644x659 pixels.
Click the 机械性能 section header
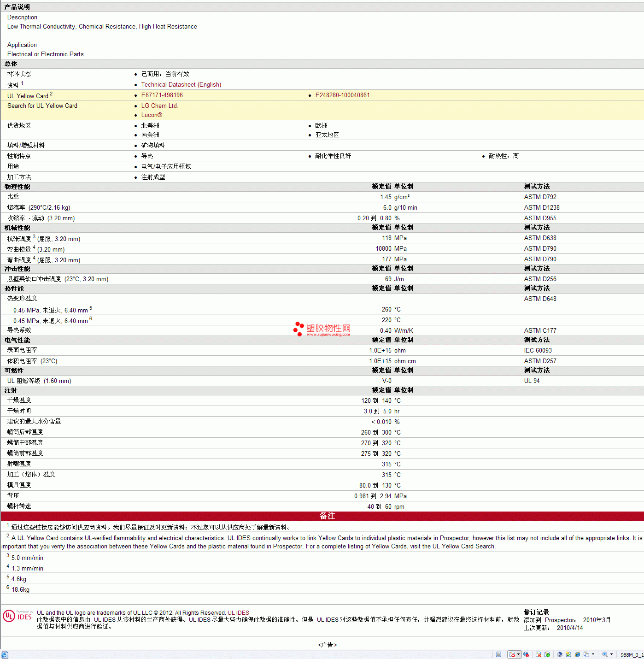17,228
